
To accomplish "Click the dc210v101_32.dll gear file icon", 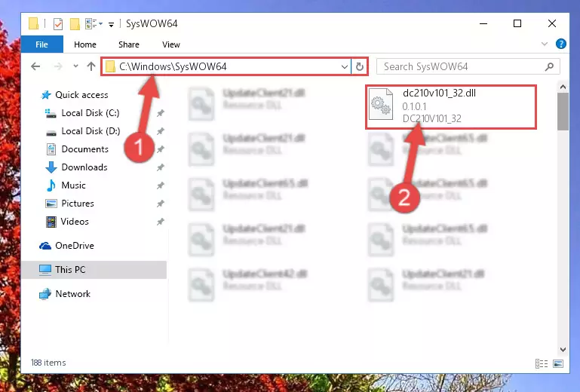I will tap(381, 104).
